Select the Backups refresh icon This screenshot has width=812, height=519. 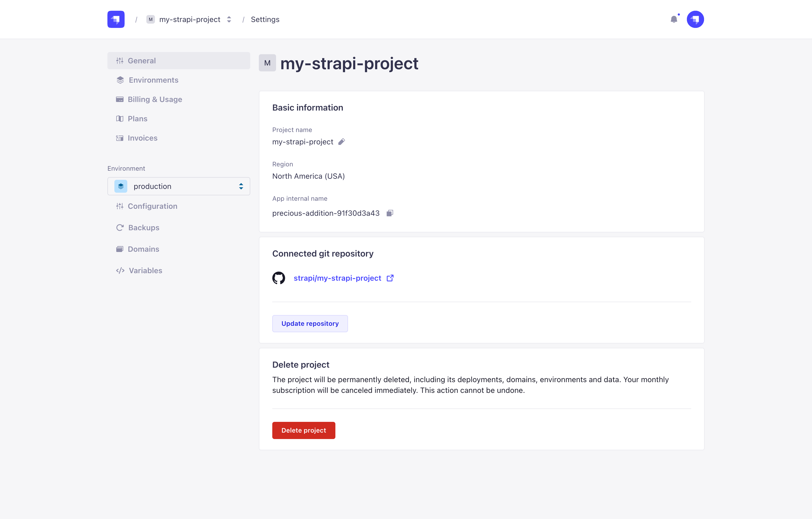tap(120, 228)
